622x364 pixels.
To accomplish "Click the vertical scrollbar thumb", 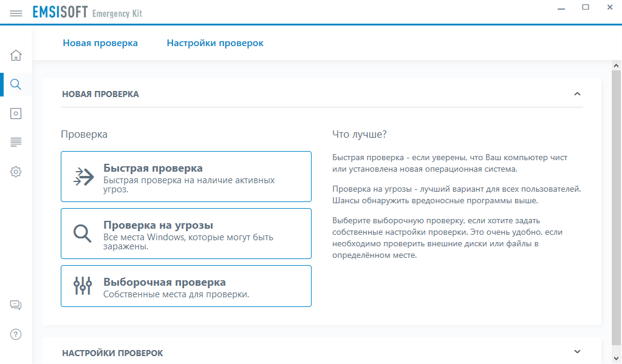I will [616, 206].
